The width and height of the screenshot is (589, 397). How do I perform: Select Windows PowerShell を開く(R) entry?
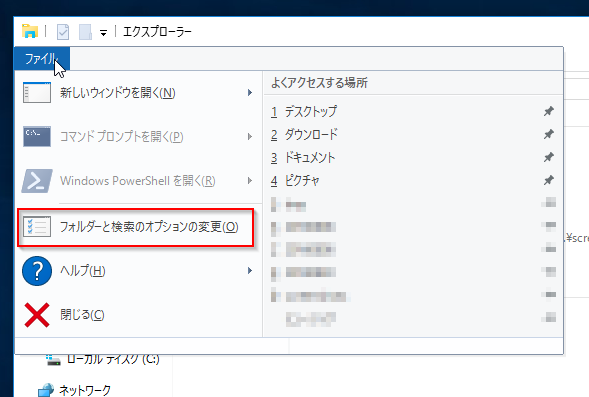pyautogui.click(x=138, y=181)
